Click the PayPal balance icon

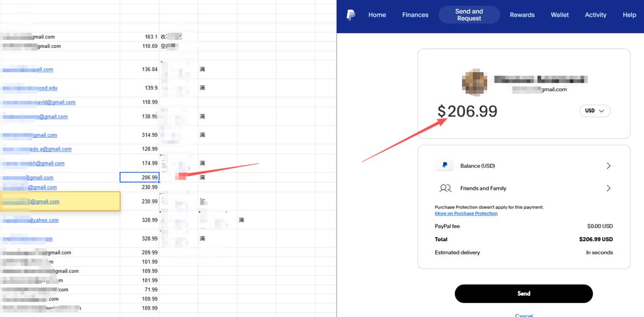coord(445,166)
